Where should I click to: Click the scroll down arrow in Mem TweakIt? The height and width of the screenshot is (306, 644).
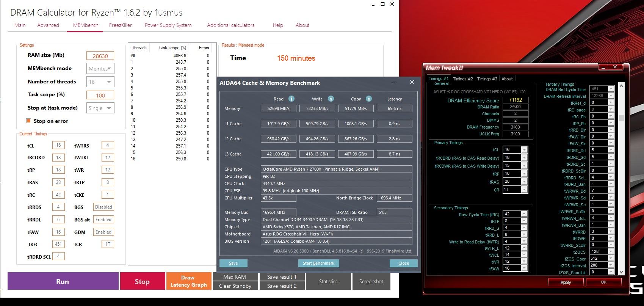(x=621, y=272)
